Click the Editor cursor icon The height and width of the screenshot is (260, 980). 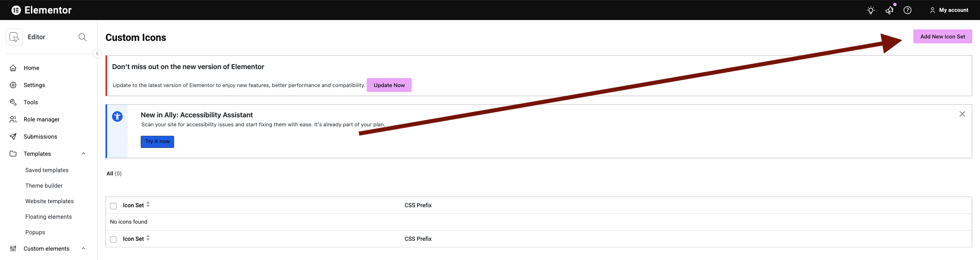coord(14,37)
